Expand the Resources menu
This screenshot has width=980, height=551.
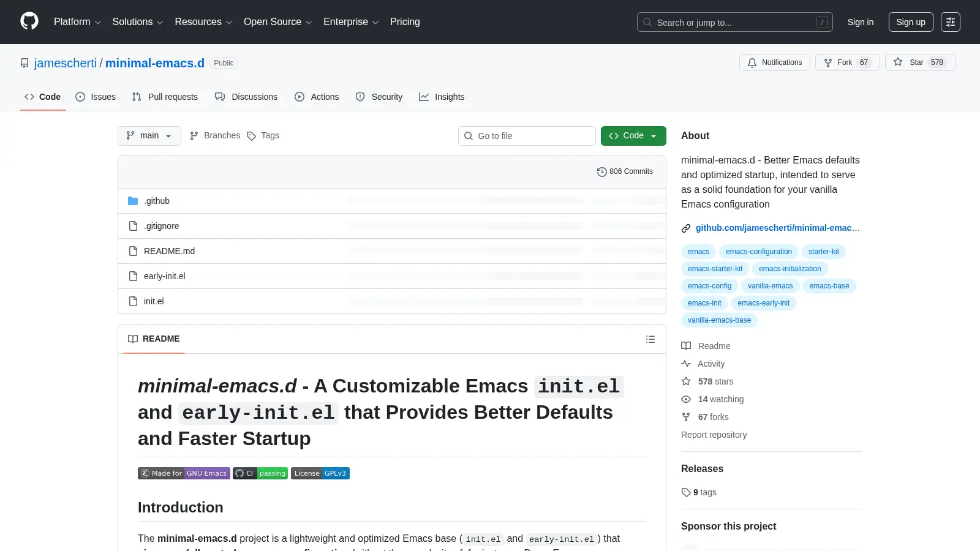[x=203, y=22]
